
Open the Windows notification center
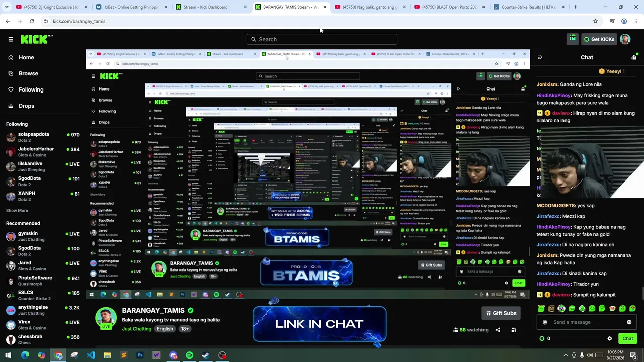click(633, 355)
